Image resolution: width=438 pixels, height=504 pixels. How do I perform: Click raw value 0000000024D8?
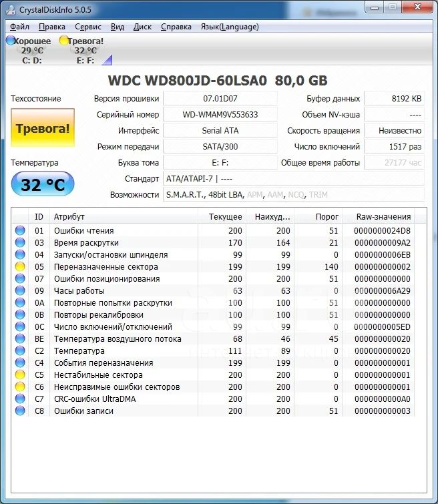[382, 230]
